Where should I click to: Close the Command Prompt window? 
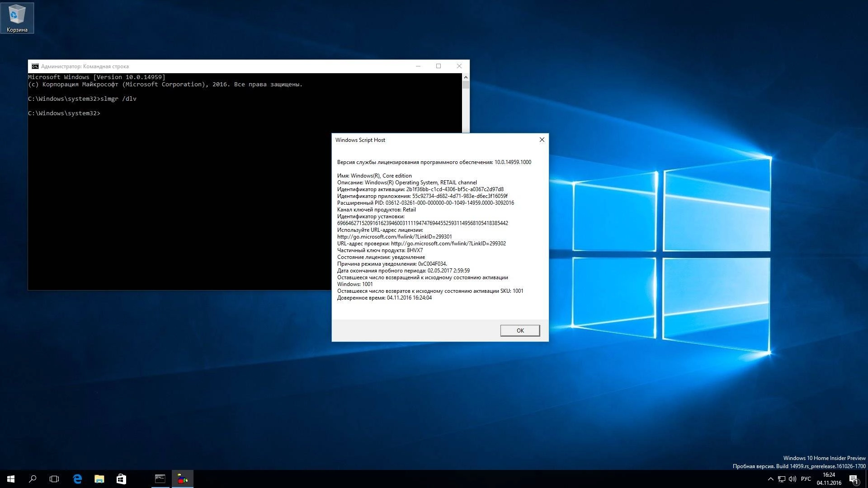[x=459, y=66]
